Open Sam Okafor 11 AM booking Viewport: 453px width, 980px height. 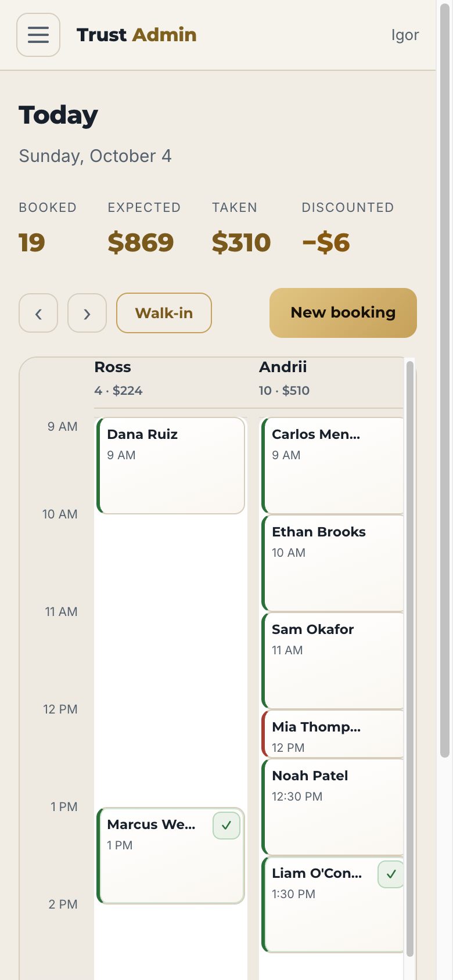tap(333, 661)
